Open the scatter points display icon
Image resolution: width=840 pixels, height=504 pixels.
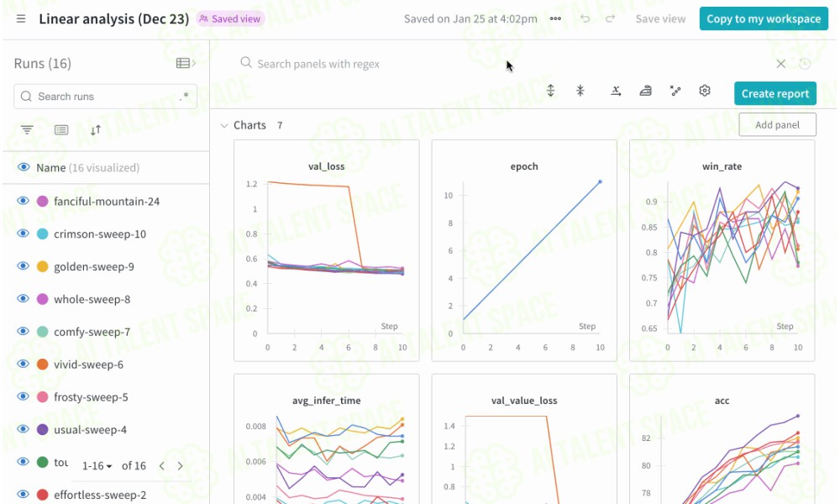click(675, 91)
